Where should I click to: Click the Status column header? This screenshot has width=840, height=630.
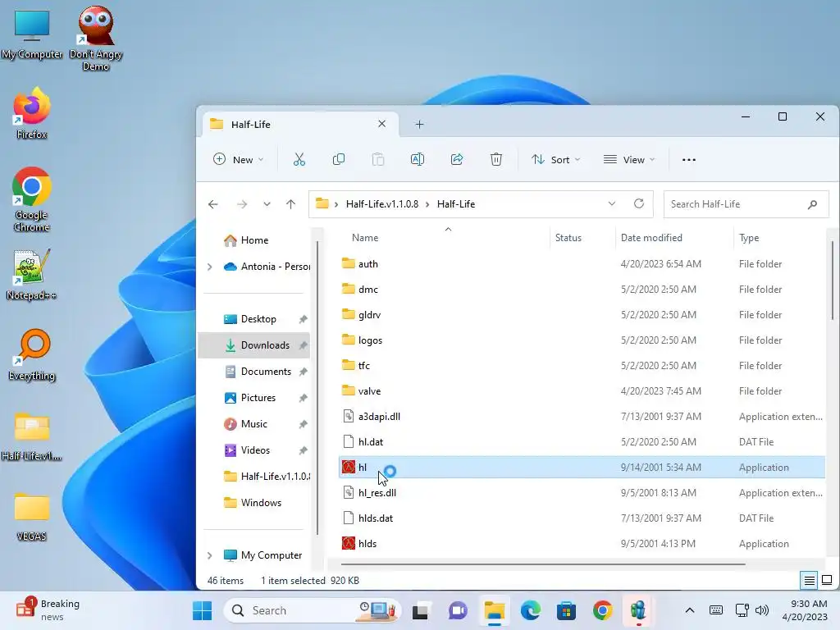pyautogui.click(x=568, y=238)
